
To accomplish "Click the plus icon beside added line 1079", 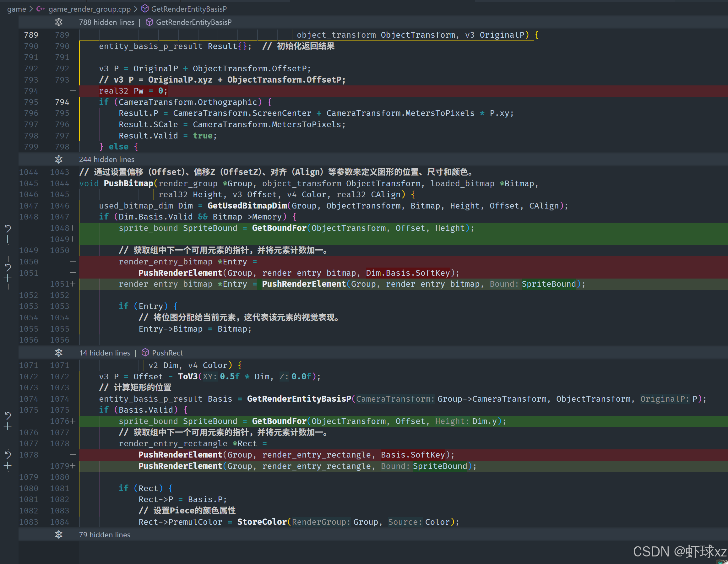I will (x=8, y=466).
